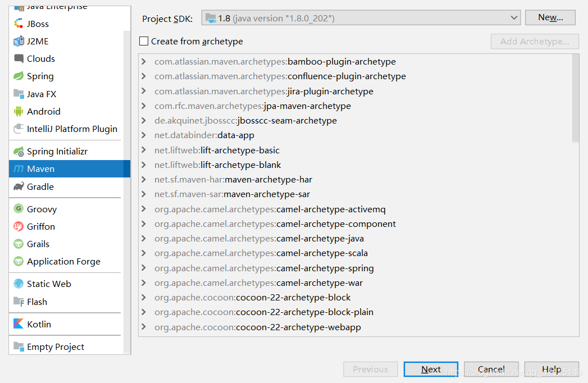Expand jbosscc-seam-archetype node
The image size is (588, 383).
pos(144,120)
